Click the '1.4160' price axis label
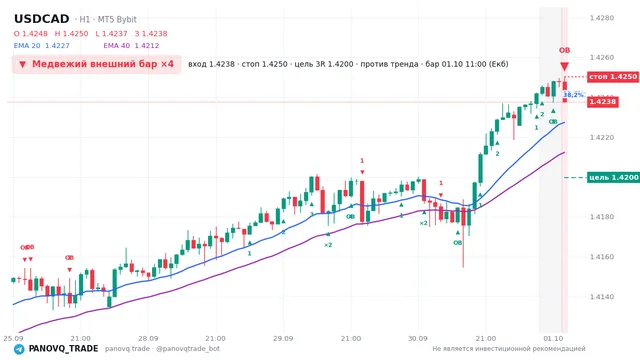The width and height of the screenshot is (640, 360). (x=602, y=257)
